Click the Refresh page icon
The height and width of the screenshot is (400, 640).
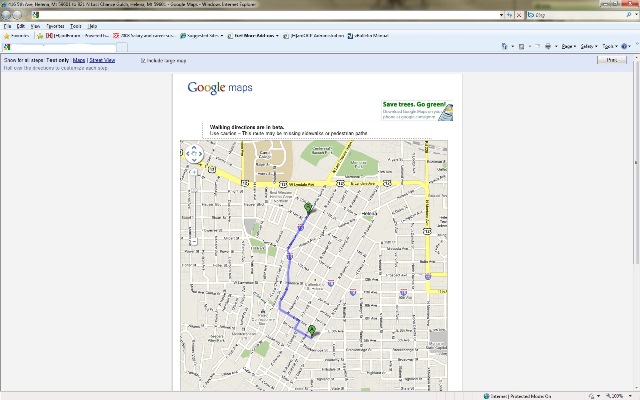coord(510,15)
